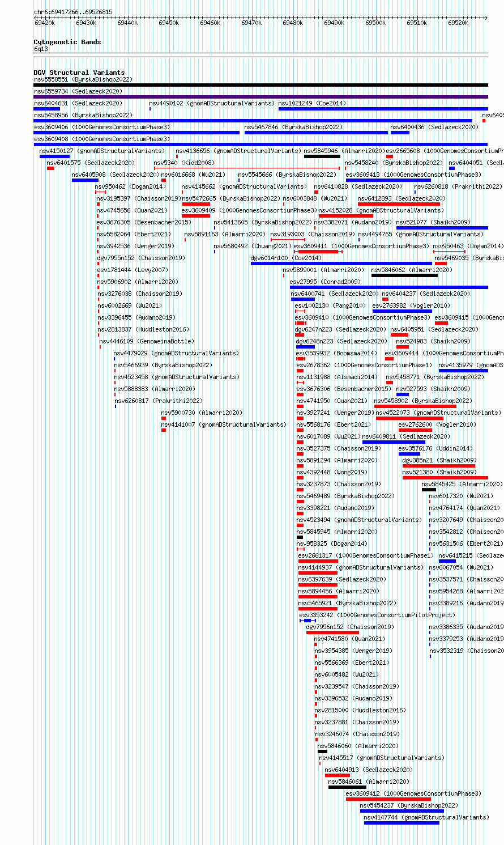
Task: Select variant nsv1131988 (Alsmadi2014)
Action: (337, 377)
